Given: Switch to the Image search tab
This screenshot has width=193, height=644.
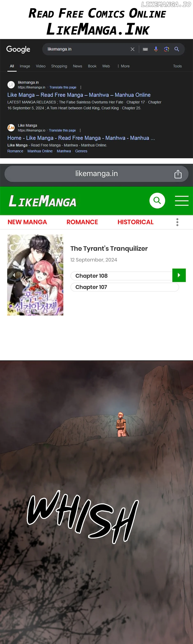Looking at the screenshot, I should pos(25,66).
